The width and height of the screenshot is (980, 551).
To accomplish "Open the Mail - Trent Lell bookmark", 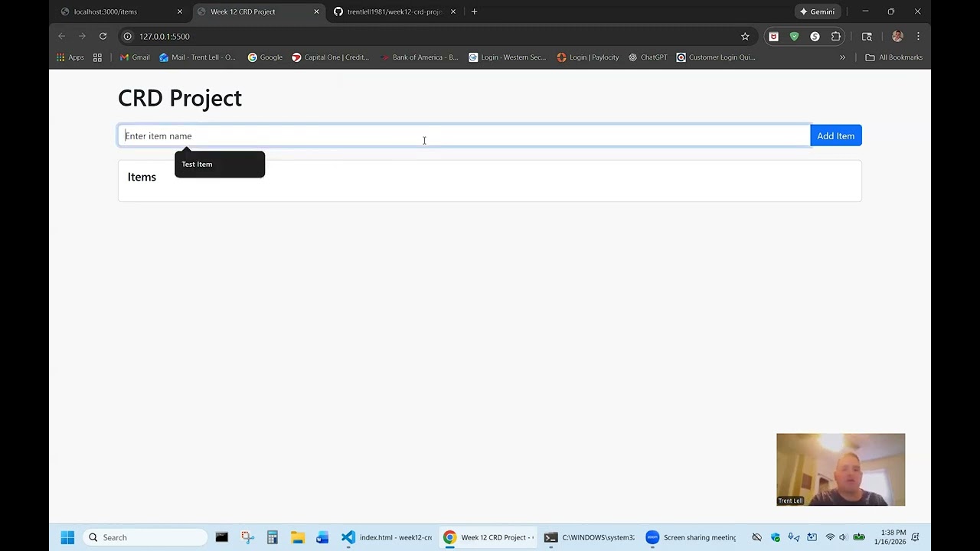I will click(198, 57).
